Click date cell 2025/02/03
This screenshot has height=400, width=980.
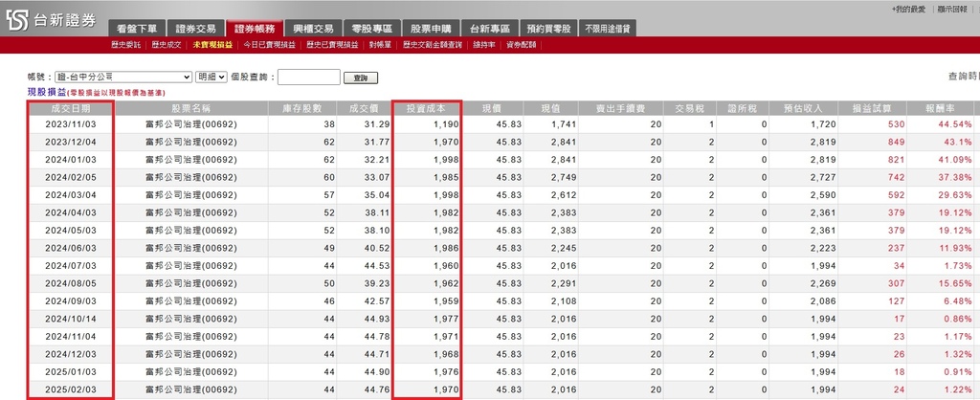71,389
